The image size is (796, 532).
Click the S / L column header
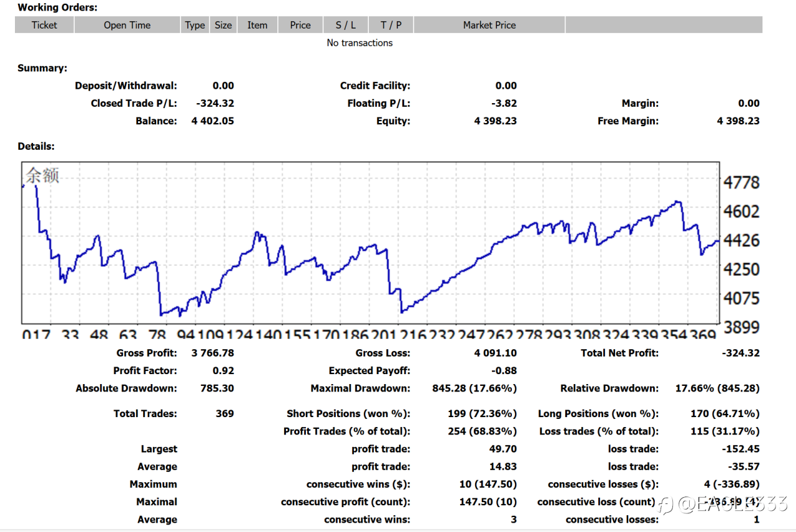click(346, 25)
